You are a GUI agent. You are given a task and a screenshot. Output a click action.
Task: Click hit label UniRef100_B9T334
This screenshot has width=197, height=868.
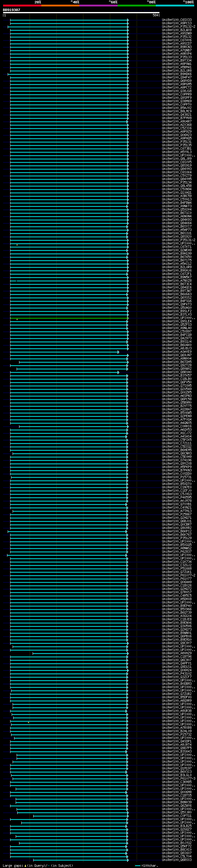(177, 61)
